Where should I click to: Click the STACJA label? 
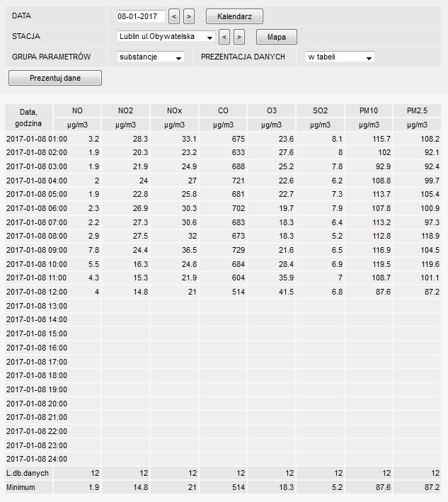(x=26, y=37)
